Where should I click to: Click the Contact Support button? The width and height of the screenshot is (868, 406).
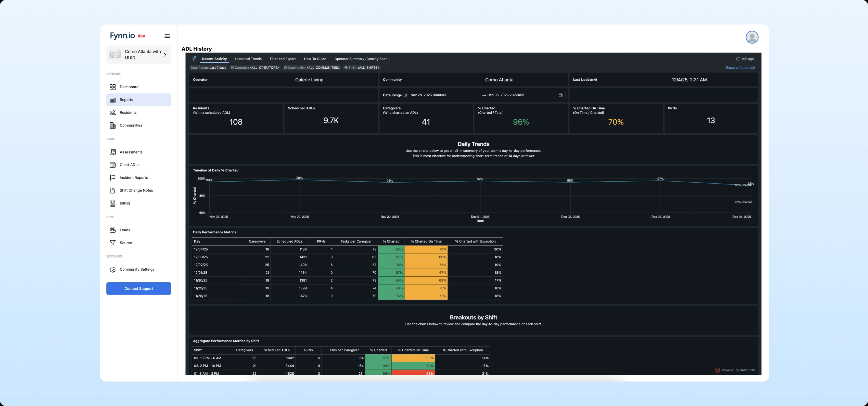[x=138, y=288]
